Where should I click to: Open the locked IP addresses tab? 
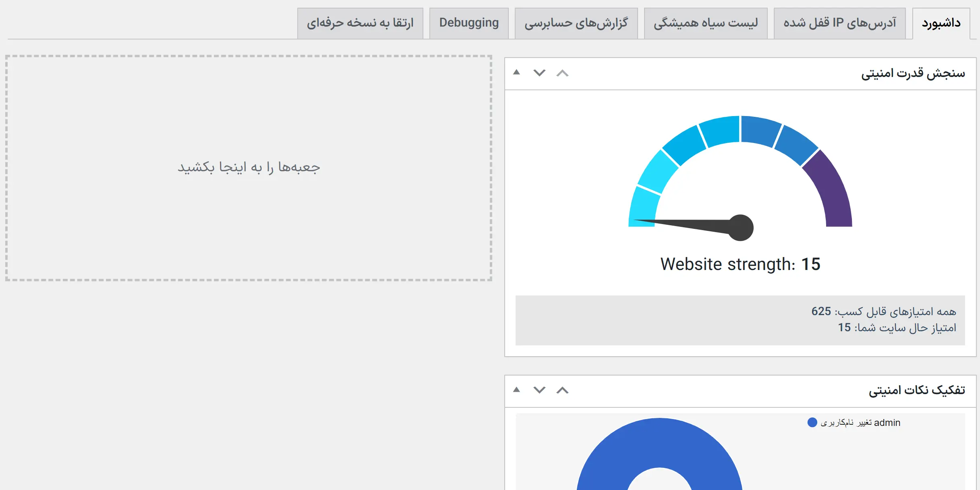coord(839,23)
